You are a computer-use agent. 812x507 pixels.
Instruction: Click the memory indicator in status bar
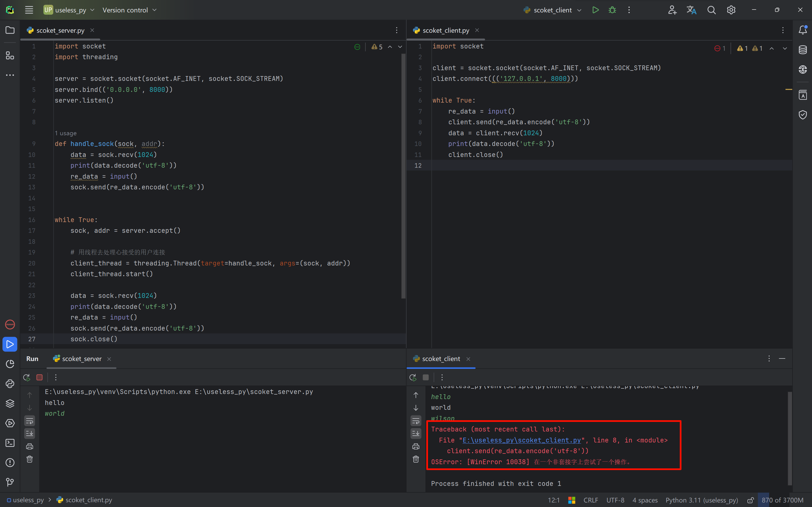point(782,500)
